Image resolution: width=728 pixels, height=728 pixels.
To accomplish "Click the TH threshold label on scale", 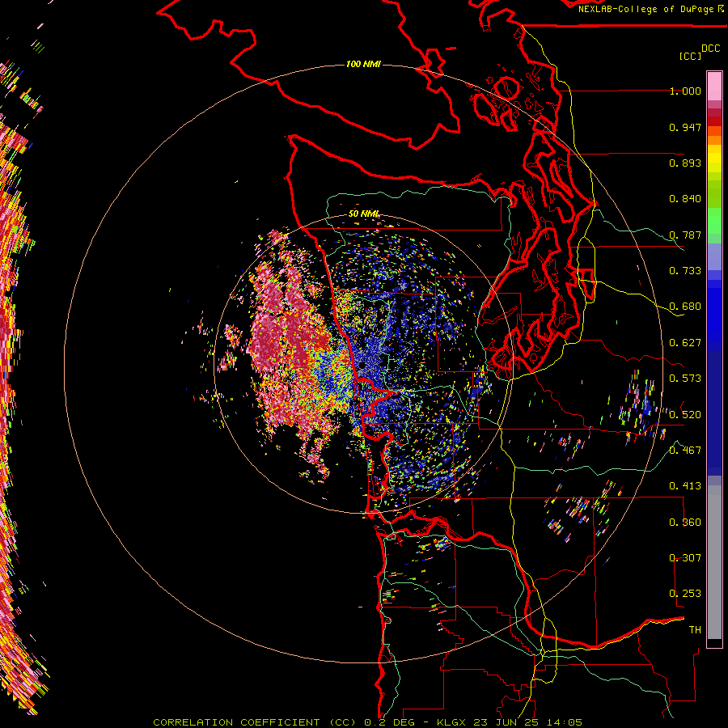I will 695,629.
